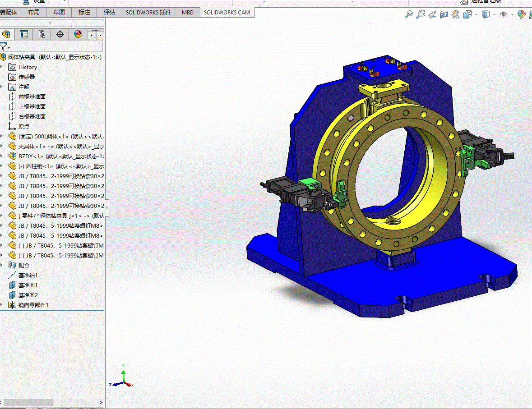Viewport: 532px width, 409px height.
Task: Expand the 夹具体<1> component
Action: pos(2,146)
